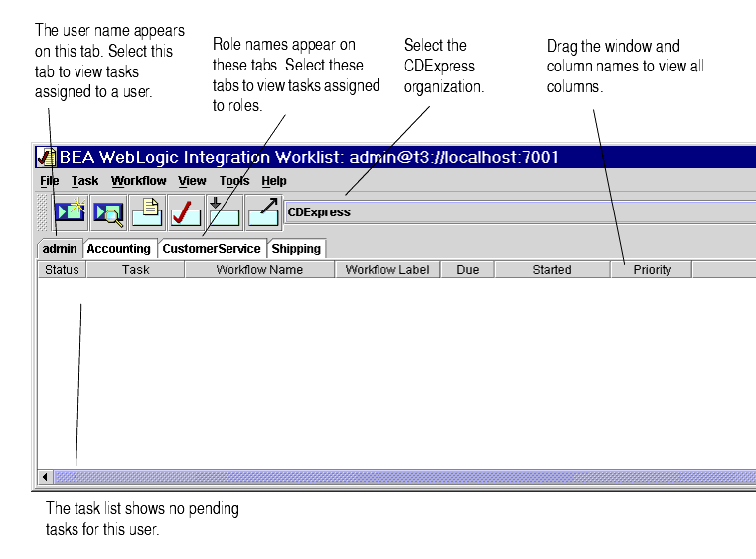This screenshot has height=559, width=756.
Task: Click the horizontal scrollbar left arrow
Action: [x=45, y=477]
